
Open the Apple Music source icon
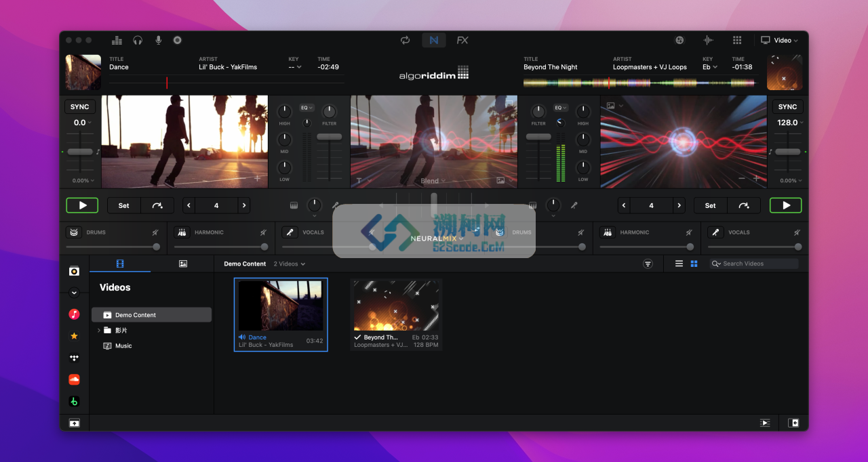coord(75,314)
